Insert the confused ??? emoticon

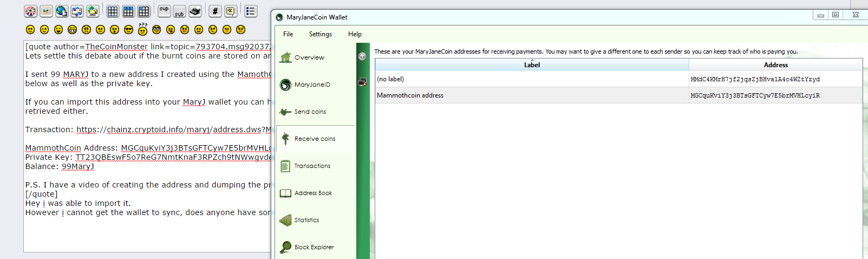point(142,29)
